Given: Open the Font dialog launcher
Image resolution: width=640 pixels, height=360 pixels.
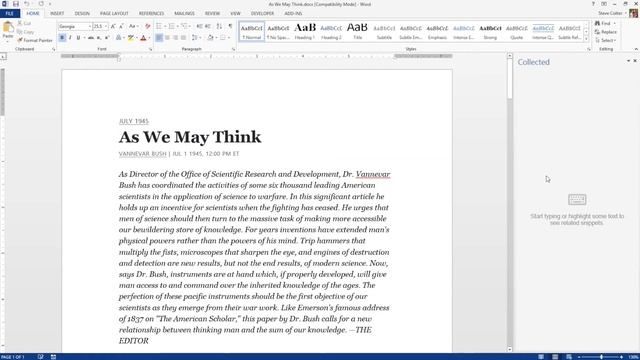Looking at the screenshot, I should [151, 49].
